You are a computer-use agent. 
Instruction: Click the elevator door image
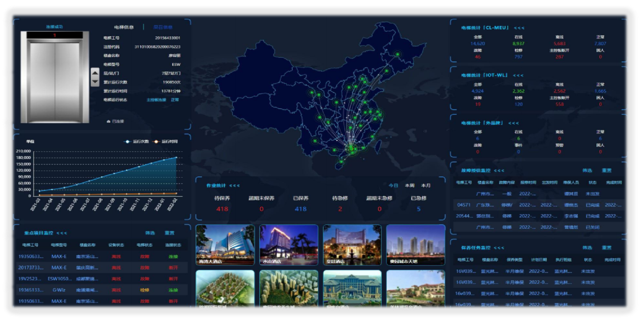tap(55, 81)
